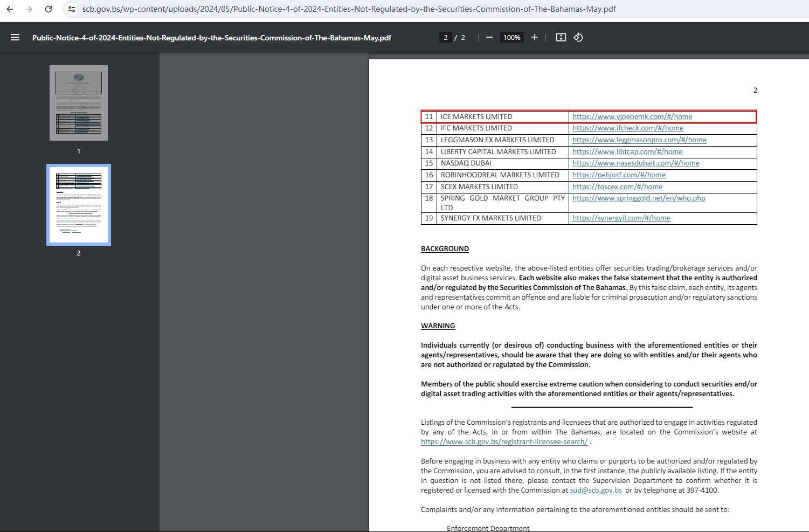Open the ifcheck.com link
The width and height of the screenshot is (809, 532).
[x=627, y=128]
